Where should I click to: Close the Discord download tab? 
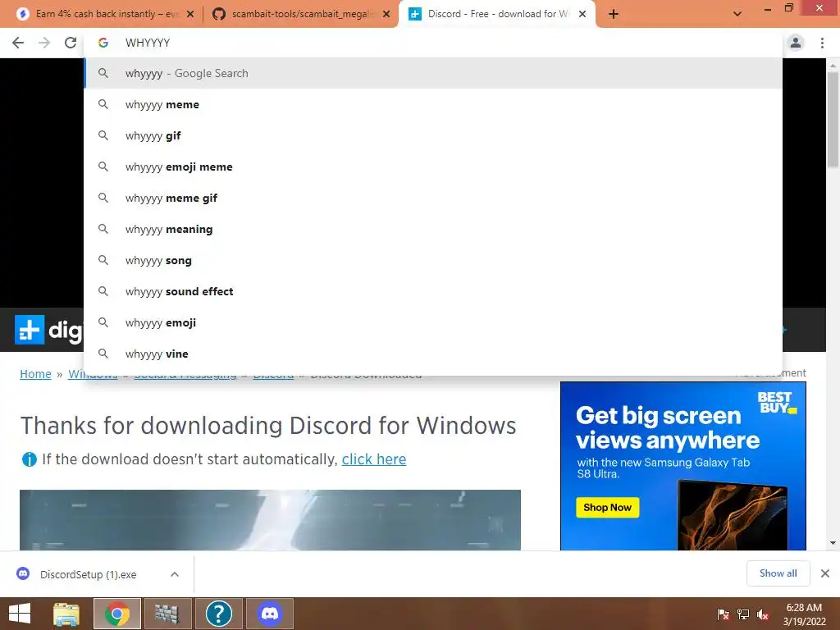click(x=582, y=14)
